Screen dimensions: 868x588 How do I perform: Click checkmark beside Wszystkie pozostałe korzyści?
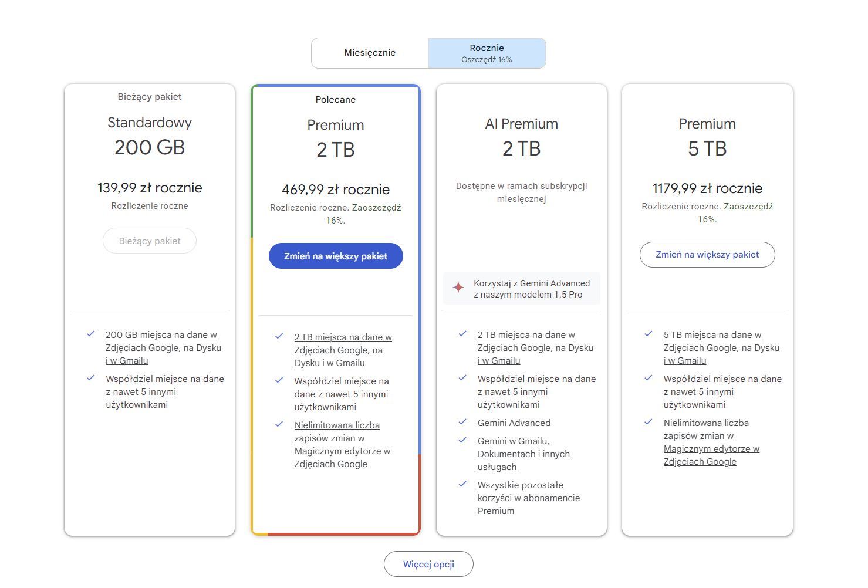[x=463, y=484]
